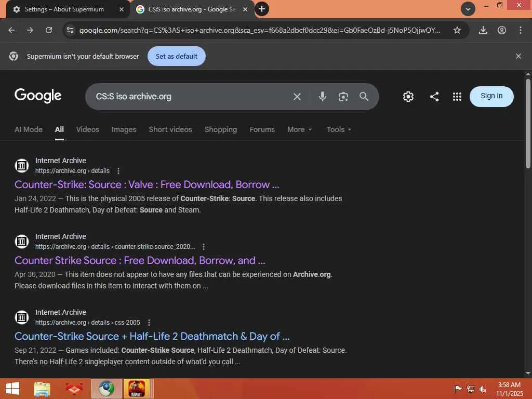Switch to the CS:S iso archive.org Google tab

point(192,9)
